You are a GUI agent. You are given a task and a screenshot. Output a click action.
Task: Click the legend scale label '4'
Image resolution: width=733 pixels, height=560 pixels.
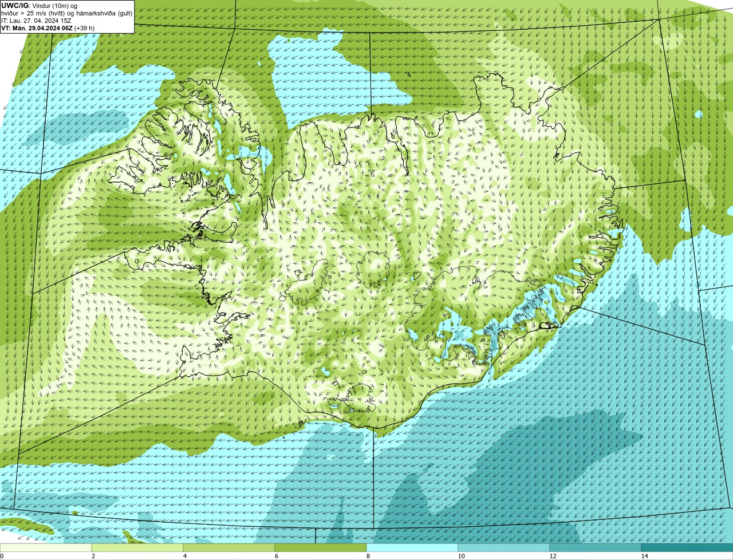coord(184,556)
